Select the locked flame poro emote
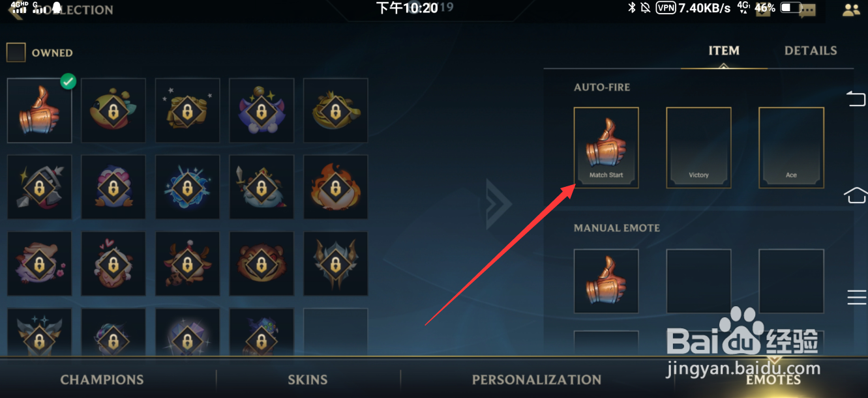 [335, 187]
